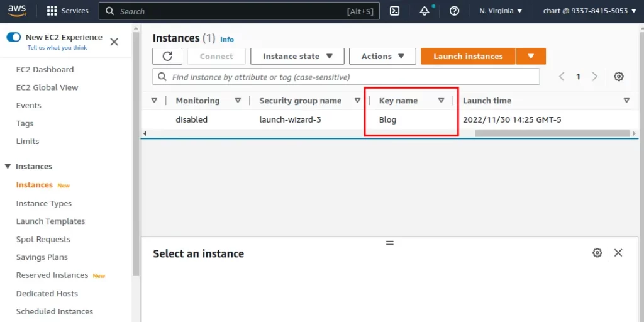This screenshot has height=322, width=644.
Task: Collapse the Instances sidebar section
Action: [8, 166]
